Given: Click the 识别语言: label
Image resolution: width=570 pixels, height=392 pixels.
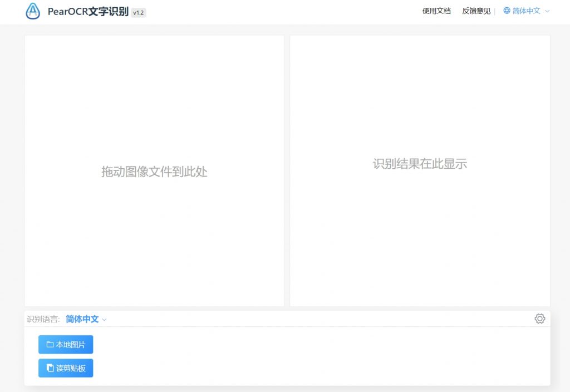Looking at the screenshot, I should 43,319.
